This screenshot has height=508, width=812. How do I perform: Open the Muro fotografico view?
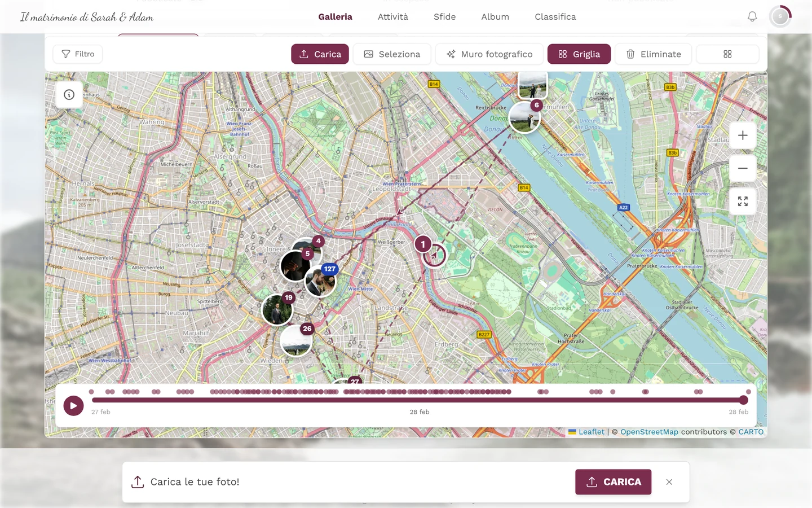point(489,54)
